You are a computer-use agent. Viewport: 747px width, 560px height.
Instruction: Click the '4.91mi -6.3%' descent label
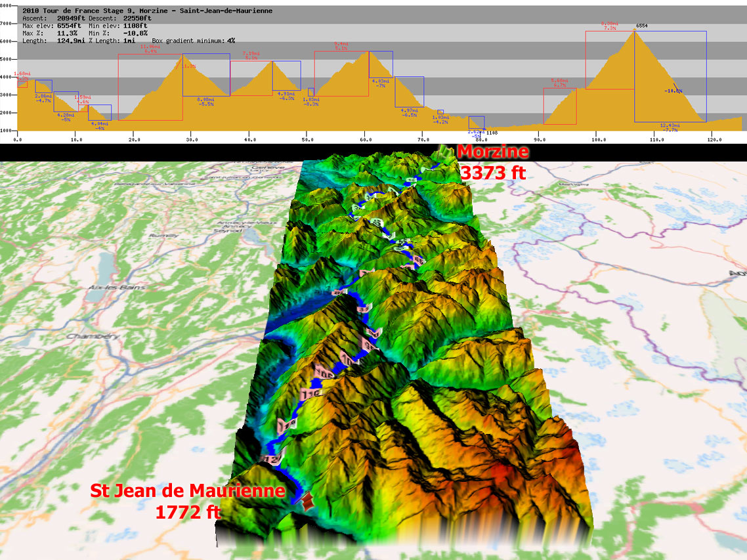[286, 97]
